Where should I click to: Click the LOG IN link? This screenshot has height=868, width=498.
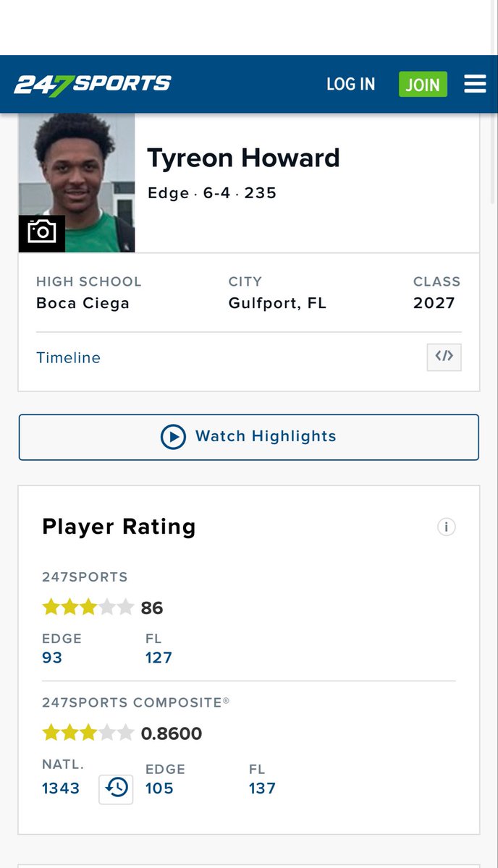tap(351, 84)
